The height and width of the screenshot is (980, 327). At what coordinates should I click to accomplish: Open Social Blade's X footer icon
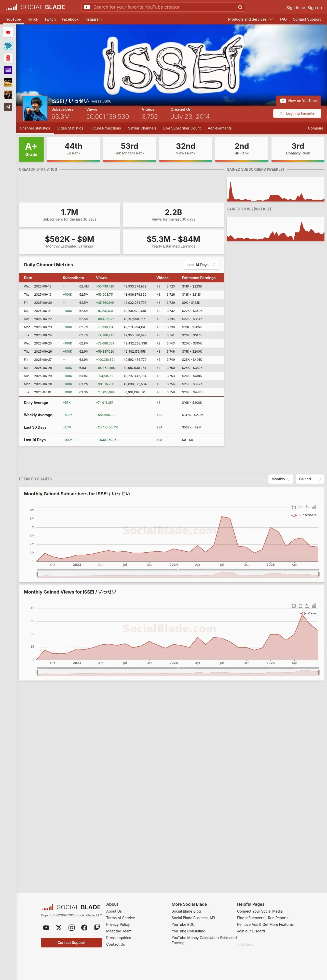59,928
